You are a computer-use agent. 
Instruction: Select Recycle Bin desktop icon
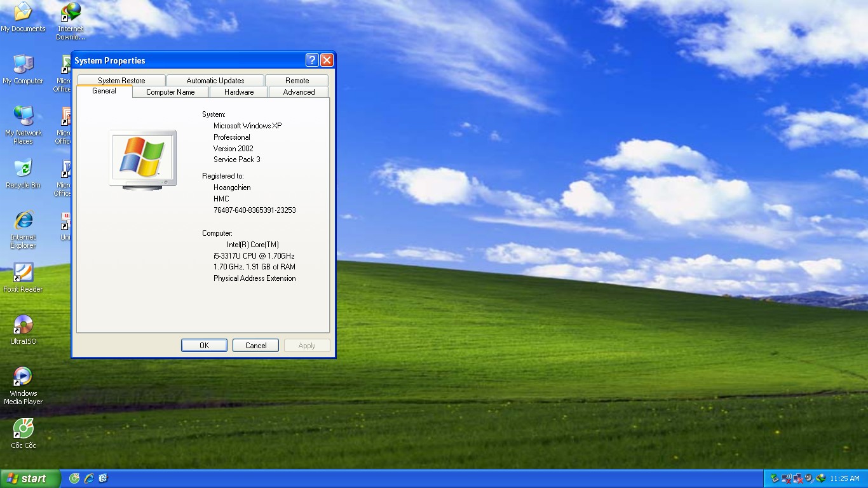tap(23, 173)
